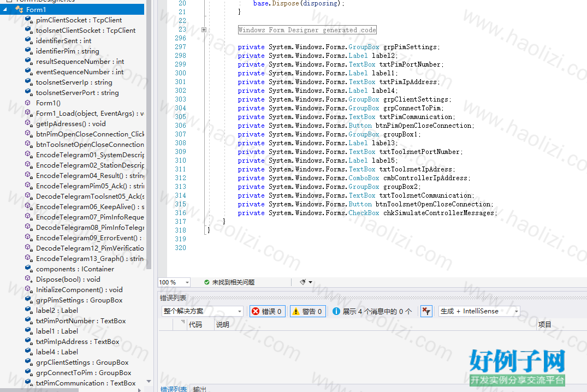Click line number 312 in the gutter
The image size is (587, 392).
click(180, 178)
